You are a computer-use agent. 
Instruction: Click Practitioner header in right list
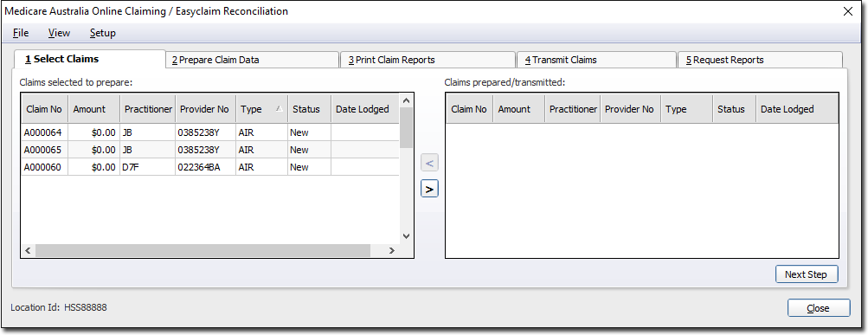pyautogui.click(x=573, y=109)
